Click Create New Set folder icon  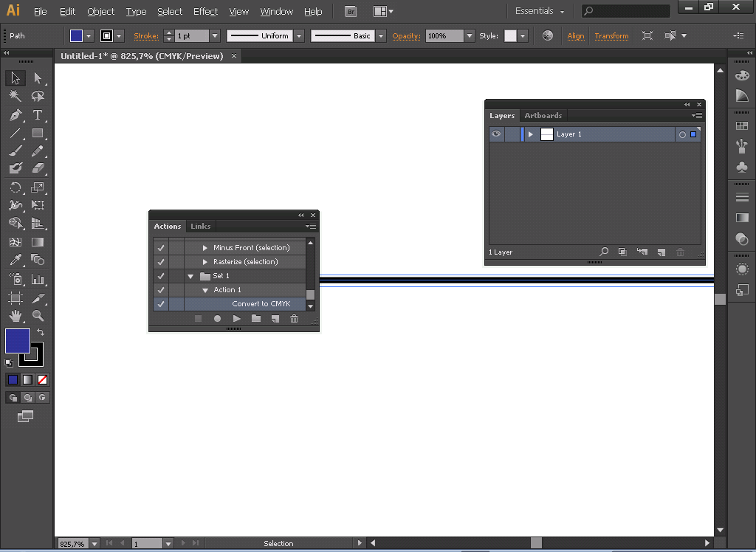[256, 319]
